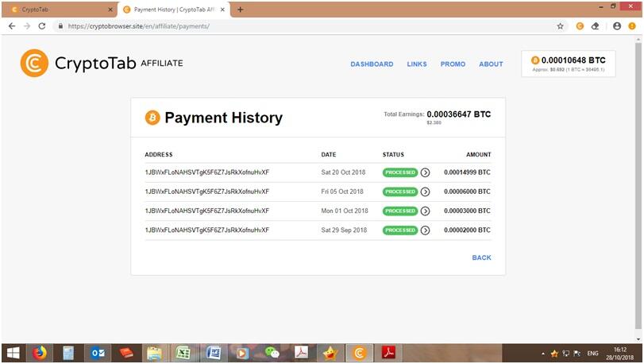Image resolution: width=644 pixels, height=364 pixels.
Task: Open the CryptoTab extension icon in toolbar
Action: (580, 26)
